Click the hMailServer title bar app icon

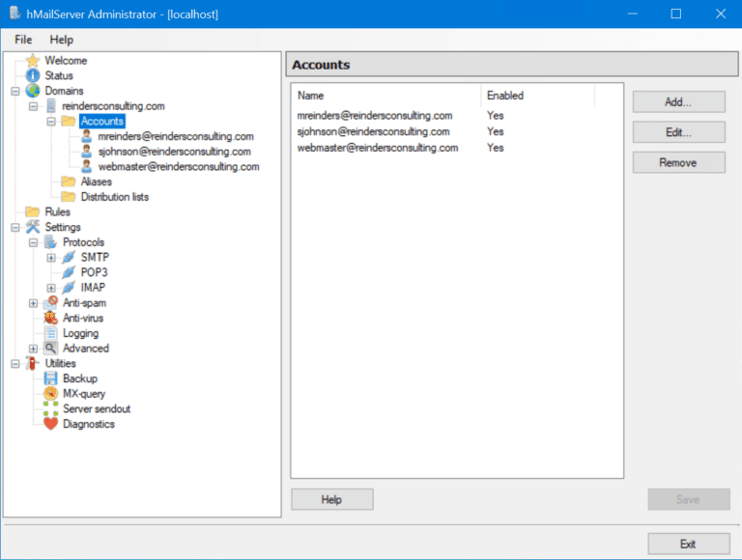[x=14, y=14]
